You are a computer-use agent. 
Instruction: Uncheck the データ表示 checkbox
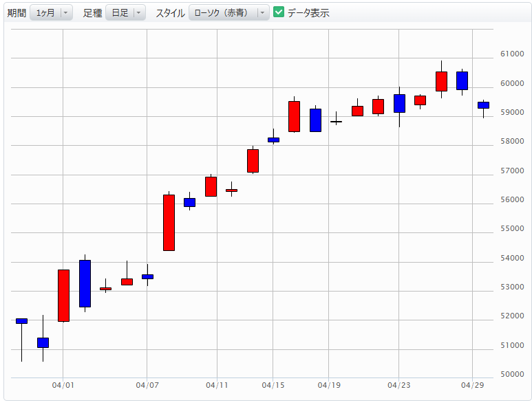[x=279, y=12]
